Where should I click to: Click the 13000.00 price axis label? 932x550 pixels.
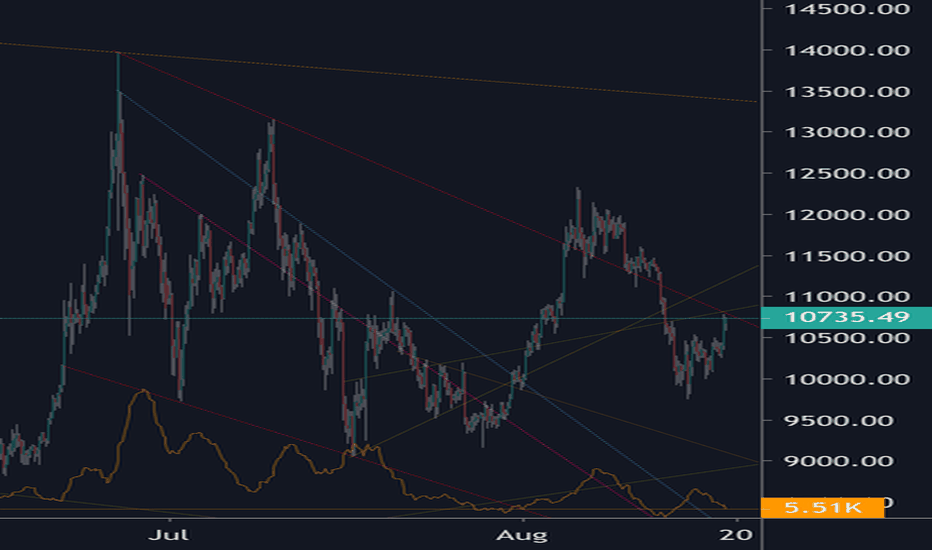tap(847, 133)
